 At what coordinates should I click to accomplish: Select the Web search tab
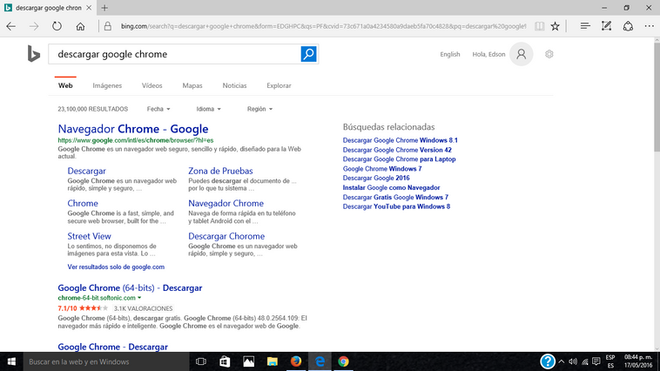click(x=65, y=85)
